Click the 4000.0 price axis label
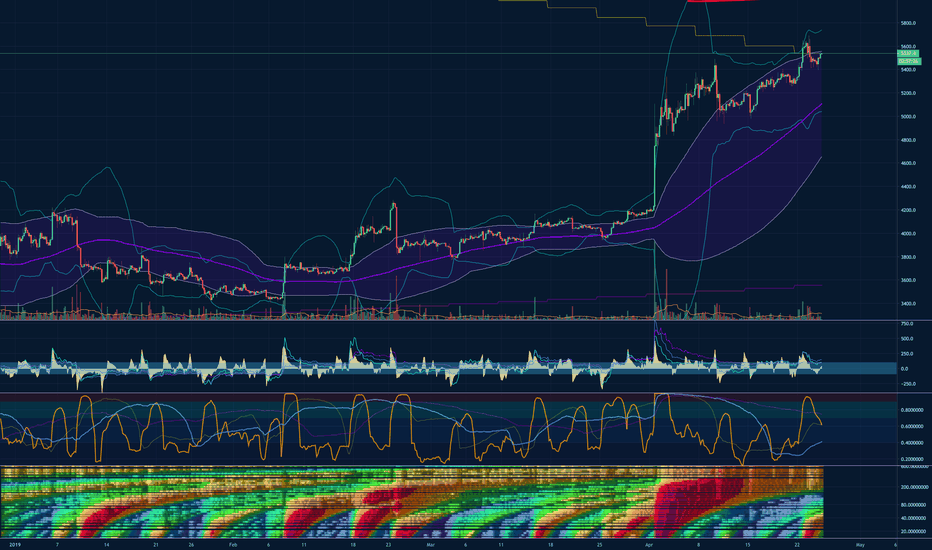The width and height of the screenshot is (932, 550). [x=908, y=234]
